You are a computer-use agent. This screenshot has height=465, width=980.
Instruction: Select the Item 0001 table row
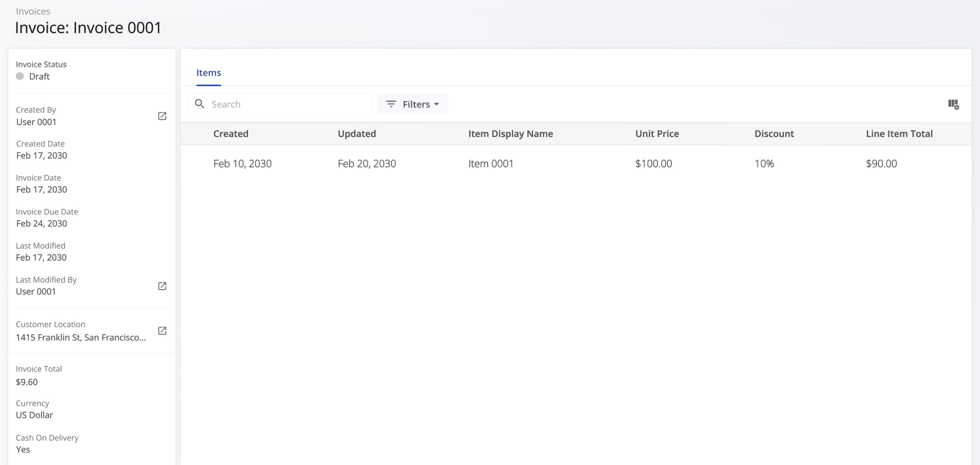490,163
